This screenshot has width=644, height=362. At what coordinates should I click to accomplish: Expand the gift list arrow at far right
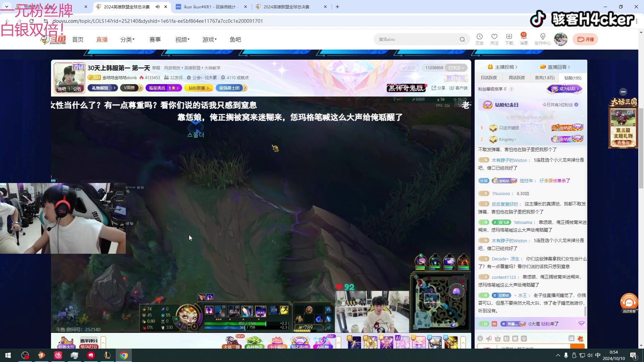463,343
